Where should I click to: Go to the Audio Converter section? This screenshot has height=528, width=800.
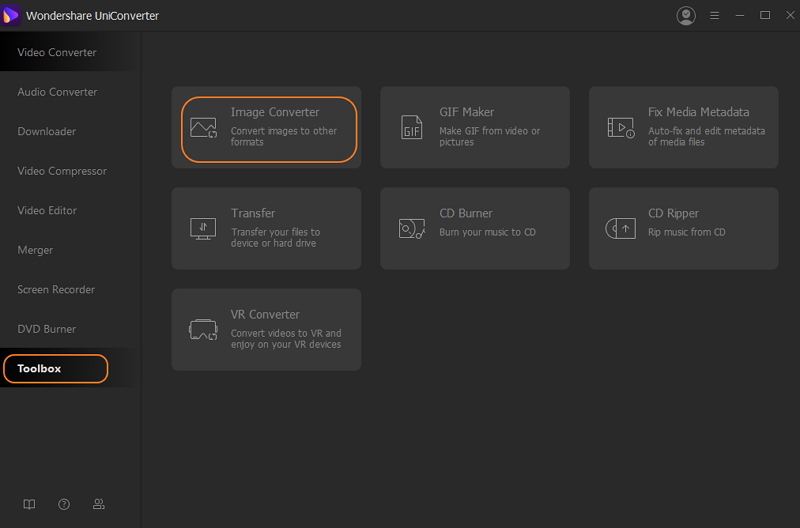click(57, 92)
